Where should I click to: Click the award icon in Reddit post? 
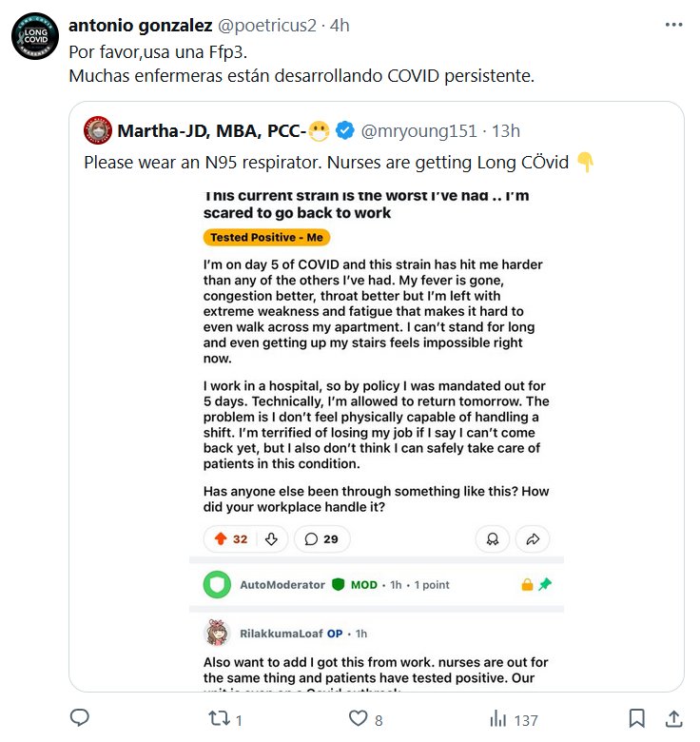(x=492, y=538)
